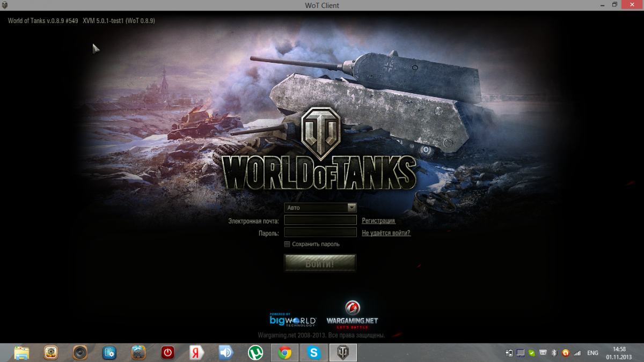
Task: Open the 'Регистрация' link
Action: click(x=378, y=220)
